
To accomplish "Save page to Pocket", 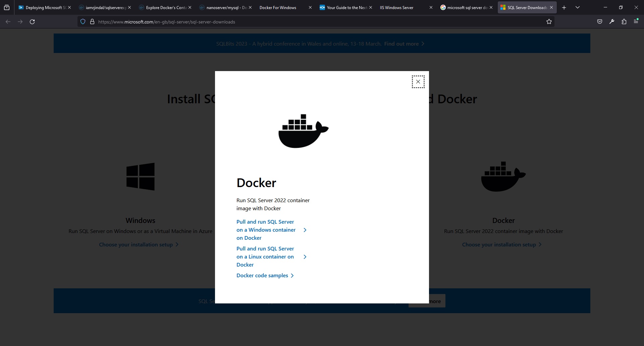I will point(600,22).
